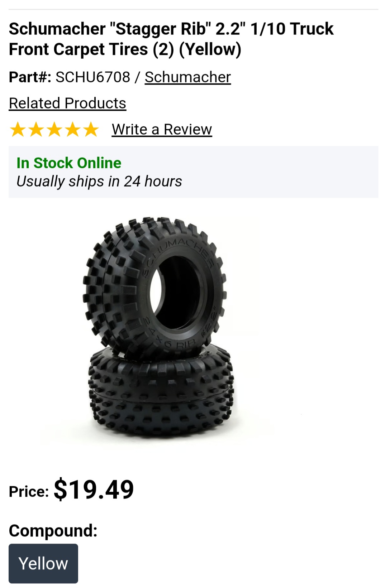Open the Schumacher brand link
Image resolution: width=385 pixels, height=588 pixels.
coord(188,77)
